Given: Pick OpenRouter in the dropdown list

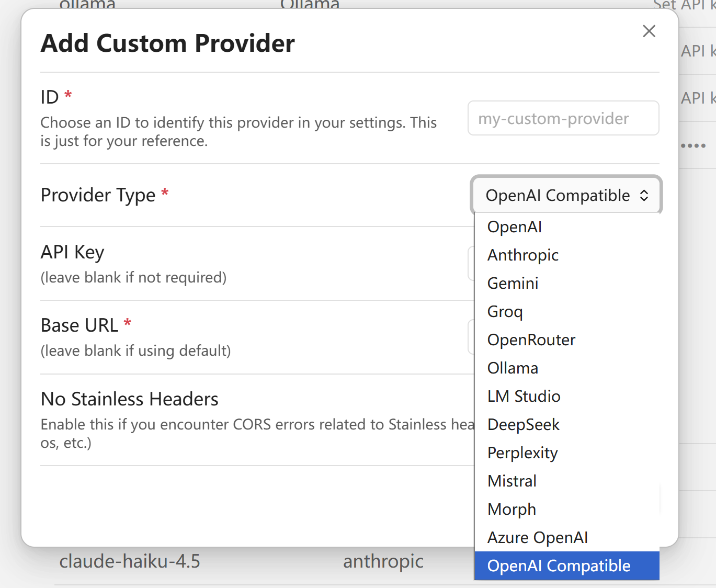Looking at the screenshot, I should (x=567, y=340).
